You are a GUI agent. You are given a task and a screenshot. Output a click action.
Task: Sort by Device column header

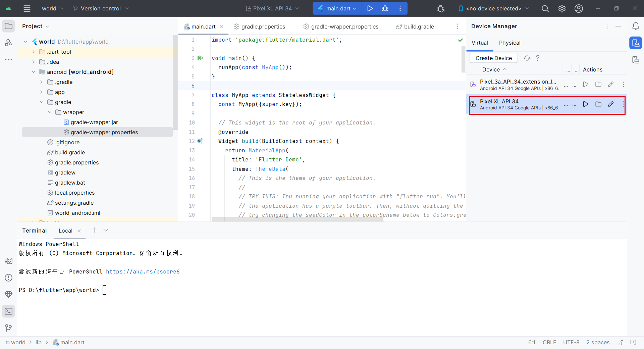tap(494, 69)
